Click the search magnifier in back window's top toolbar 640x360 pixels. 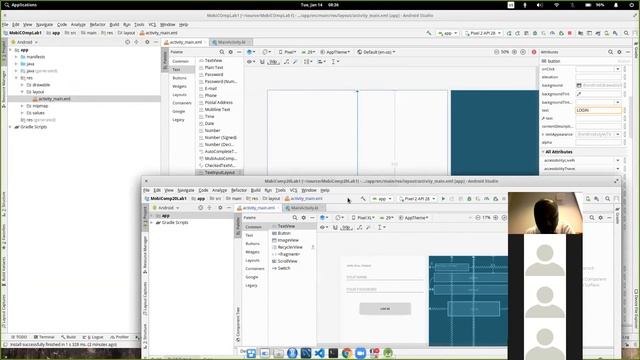(626, 33)
